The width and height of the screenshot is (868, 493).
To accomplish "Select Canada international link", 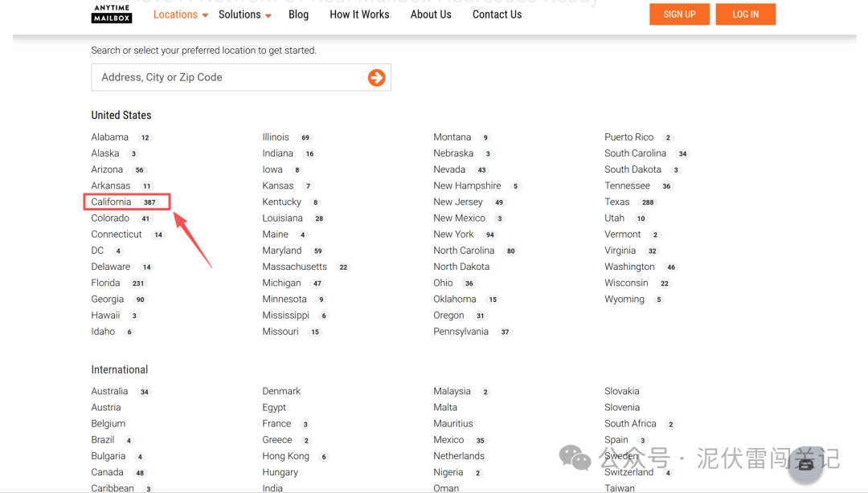I will (x=108, y=472).
